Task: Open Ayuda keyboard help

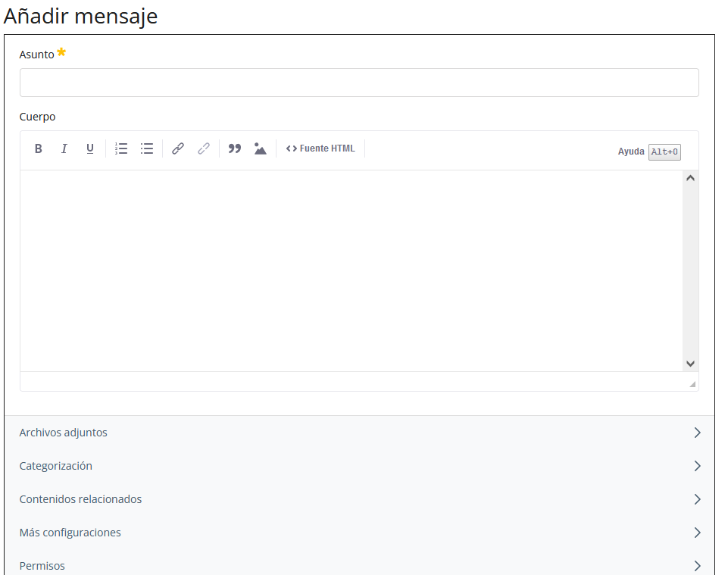Action: click(648, 152)
